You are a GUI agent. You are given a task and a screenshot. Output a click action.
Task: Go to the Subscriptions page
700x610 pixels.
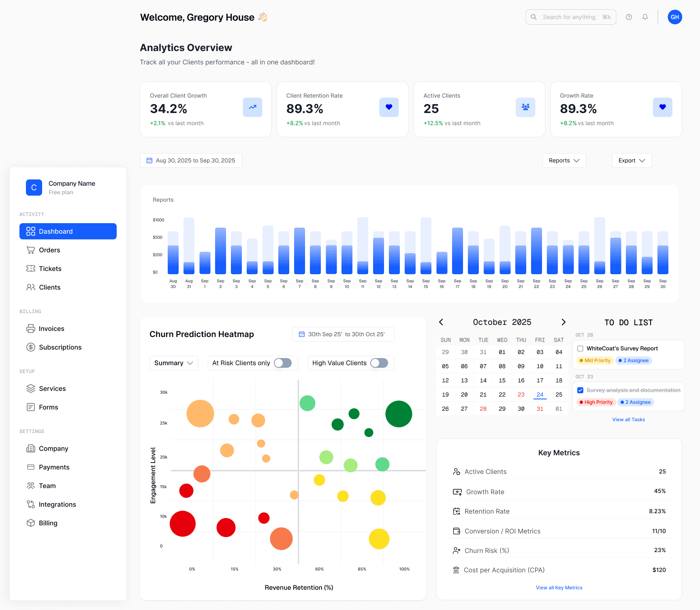(68, 347)
